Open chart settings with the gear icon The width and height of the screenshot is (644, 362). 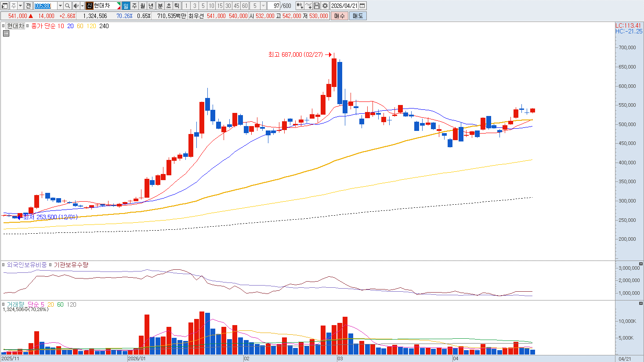tap(325, 6)
